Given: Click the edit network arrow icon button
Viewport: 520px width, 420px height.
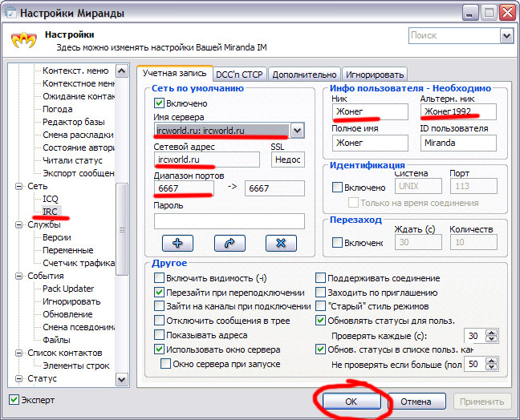Looking at the screenshot, I should (x=230, y=243).
